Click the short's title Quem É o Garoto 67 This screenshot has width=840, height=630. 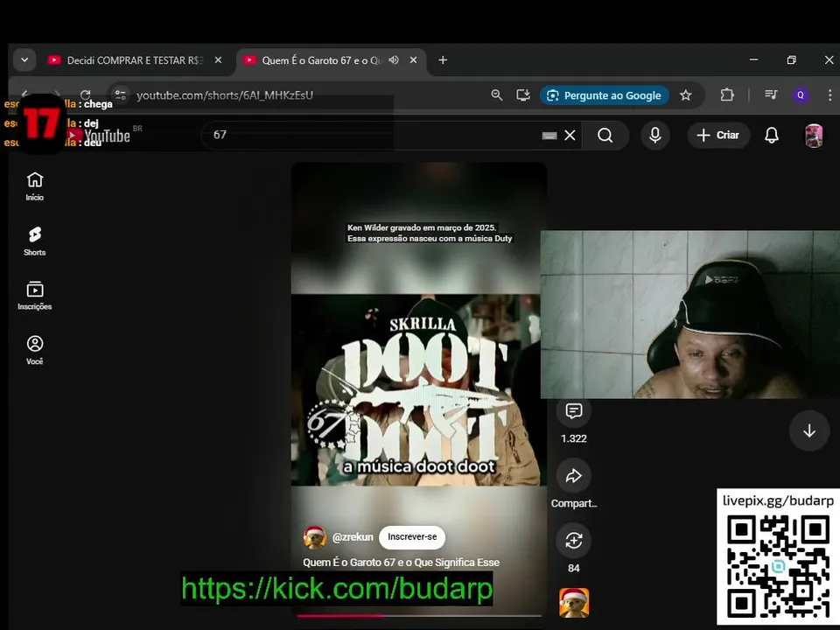pos(401,563)
